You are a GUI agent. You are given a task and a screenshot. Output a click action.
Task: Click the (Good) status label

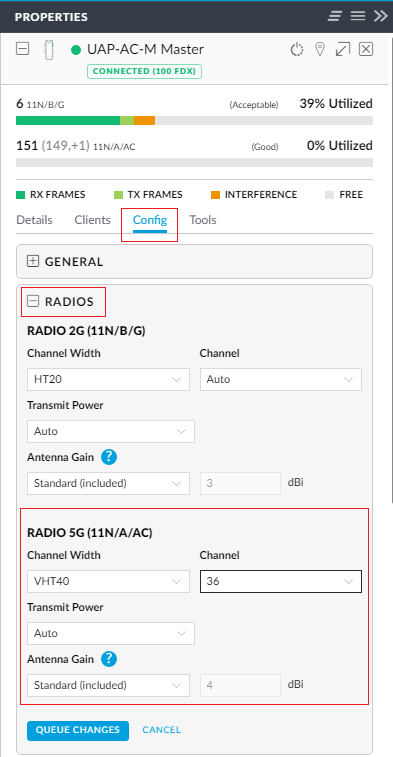265,147
